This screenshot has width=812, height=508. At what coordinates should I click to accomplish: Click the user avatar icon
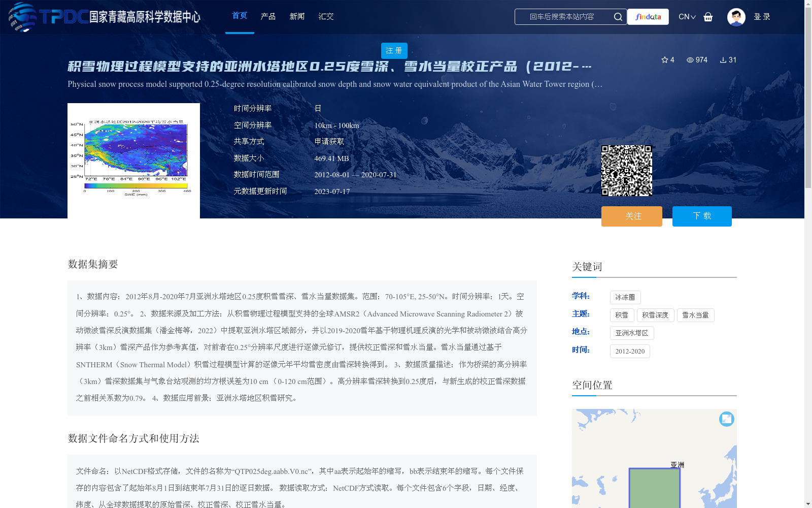(x=736, y=17)
